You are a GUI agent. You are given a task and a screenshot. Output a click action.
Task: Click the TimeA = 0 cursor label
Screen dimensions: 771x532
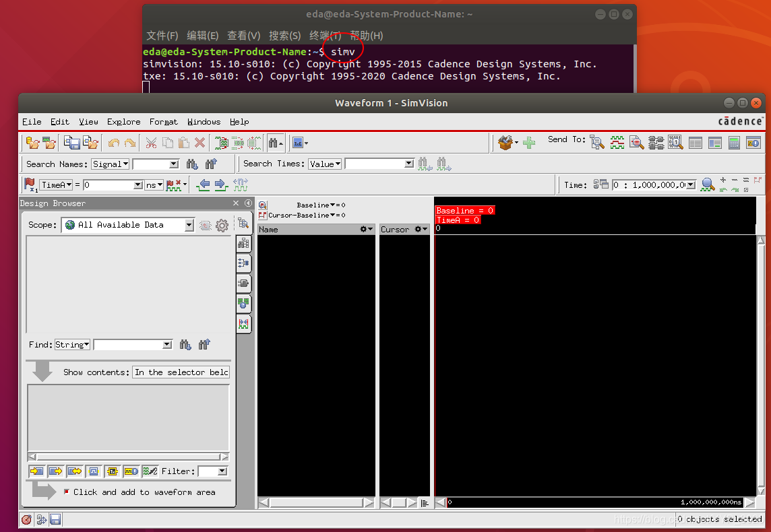458,220
